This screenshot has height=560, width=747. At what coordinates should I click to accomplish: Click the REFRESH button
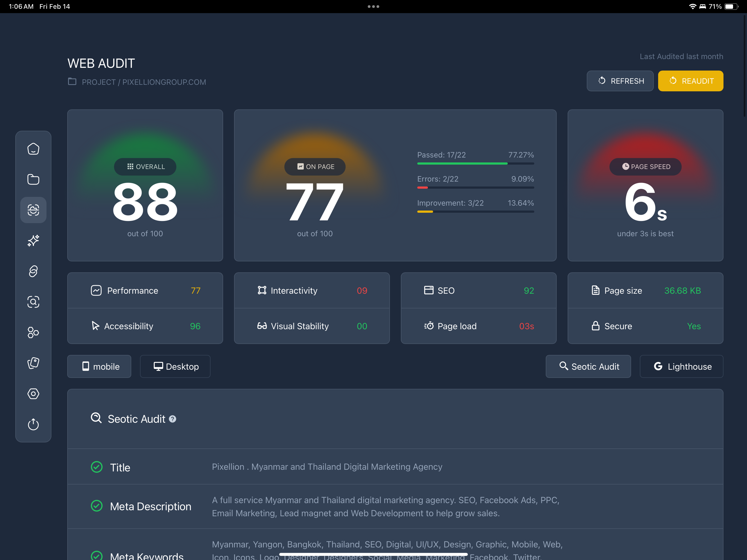point(620,81)
